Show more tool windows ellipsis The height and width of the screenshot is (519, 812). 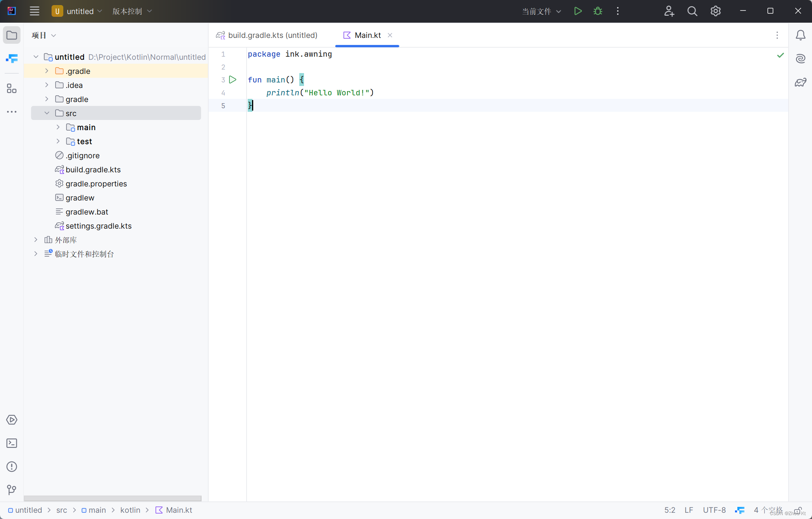[12, 112]
